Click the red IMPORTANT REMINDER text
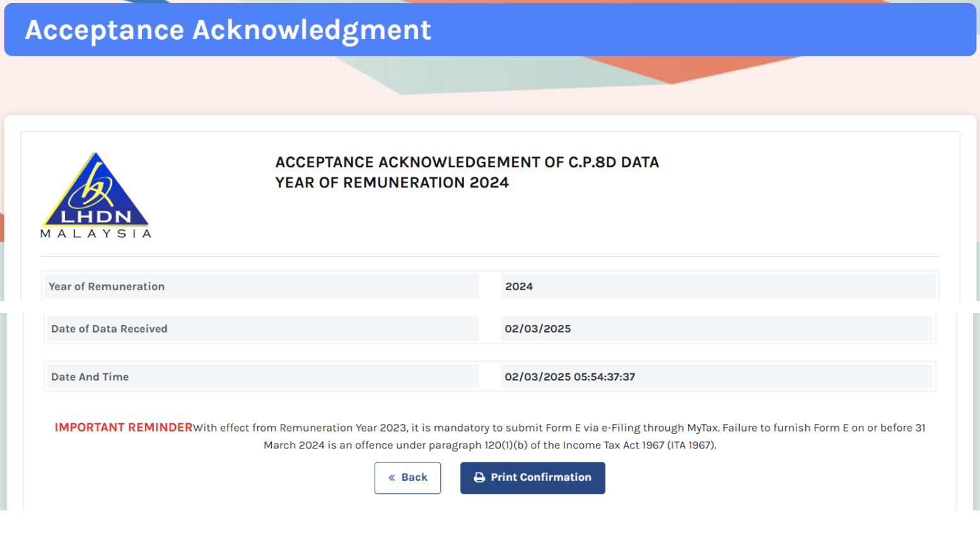 (x=124, y=427)
